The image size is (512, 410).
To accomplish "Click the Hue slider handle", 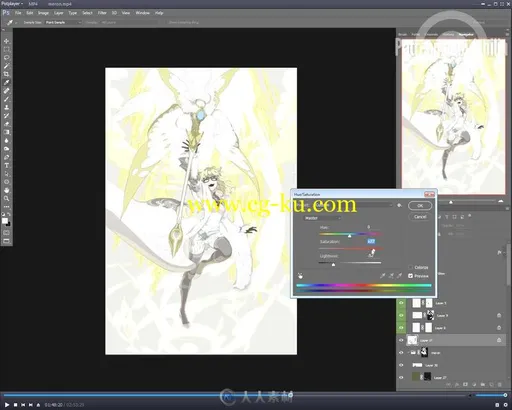I will [349, 236].
